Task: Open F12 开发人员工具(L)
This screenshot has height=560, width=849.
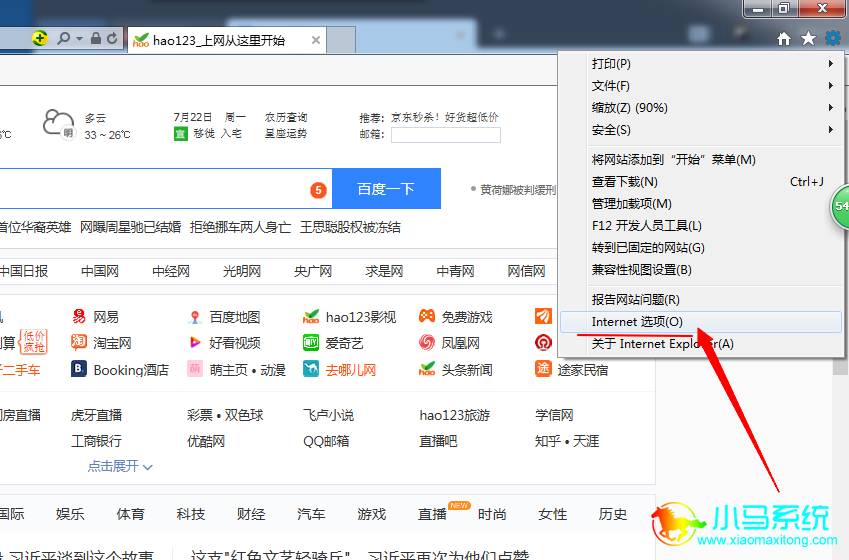Action: click(701, 226)
